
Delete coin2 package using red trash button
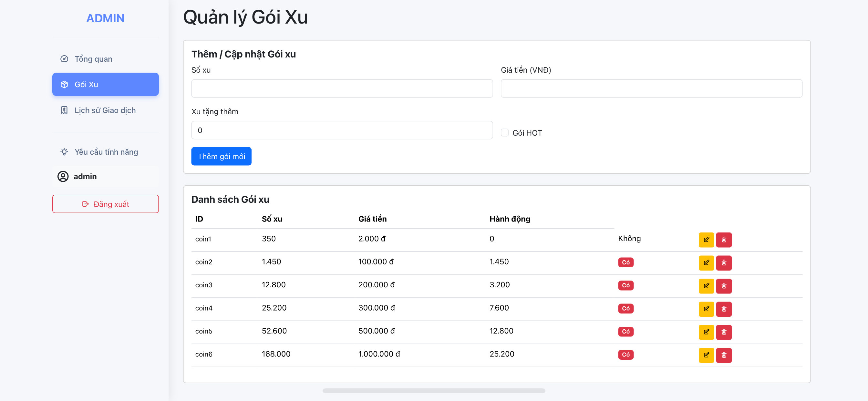click(x=723, y=262)
